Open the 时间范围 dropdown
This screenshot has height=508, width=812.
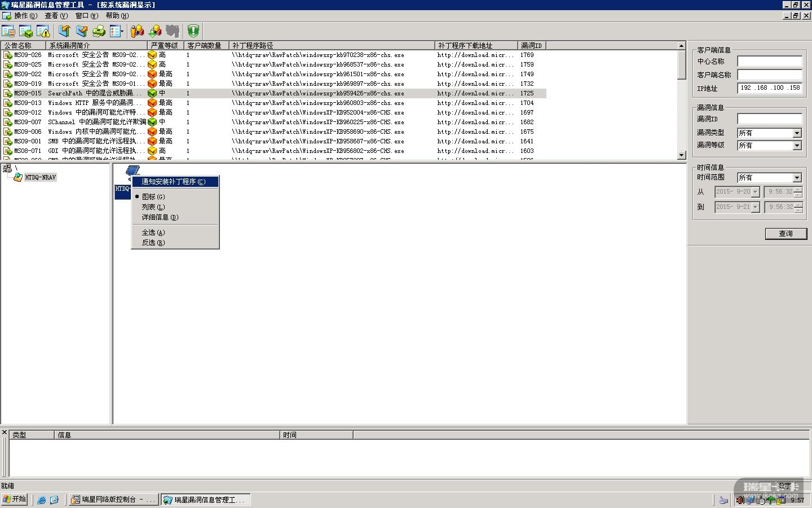797,178
